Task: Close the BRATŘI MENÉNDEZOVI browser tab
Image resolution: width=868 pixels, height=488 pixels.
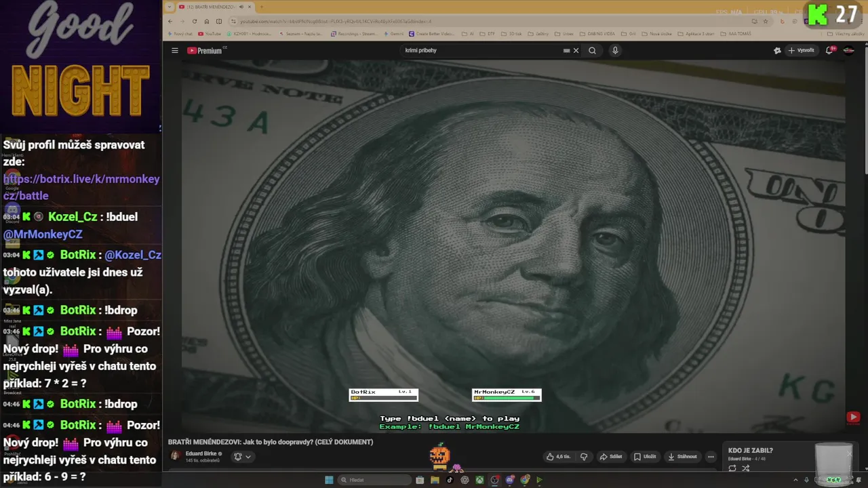Action: tap(250, 7)
